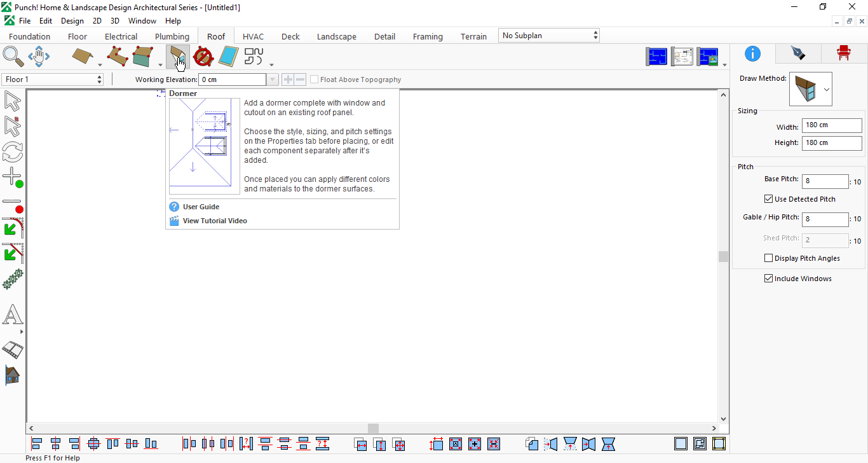The height and width of the screenshot is (463, 868).
Task: Select the red no-roof prohibition tool
Action: tap(203, 57)
